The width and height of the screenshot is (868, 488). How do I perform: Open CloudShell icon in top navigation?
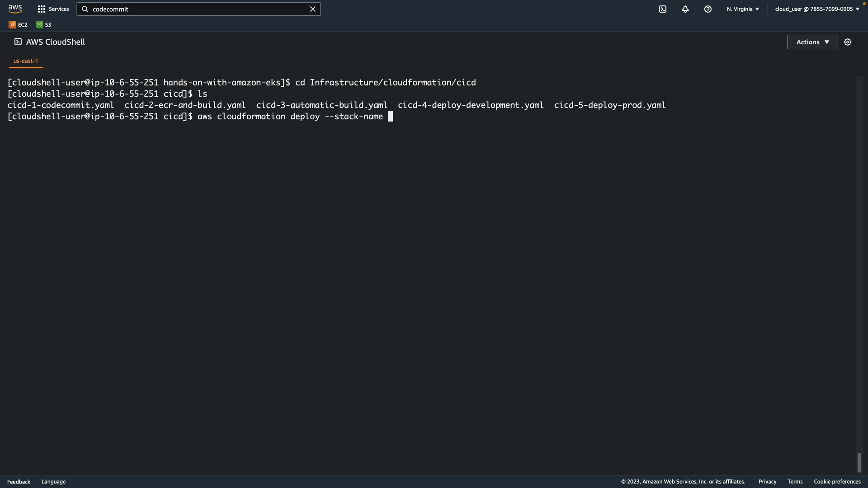[662, 9]
